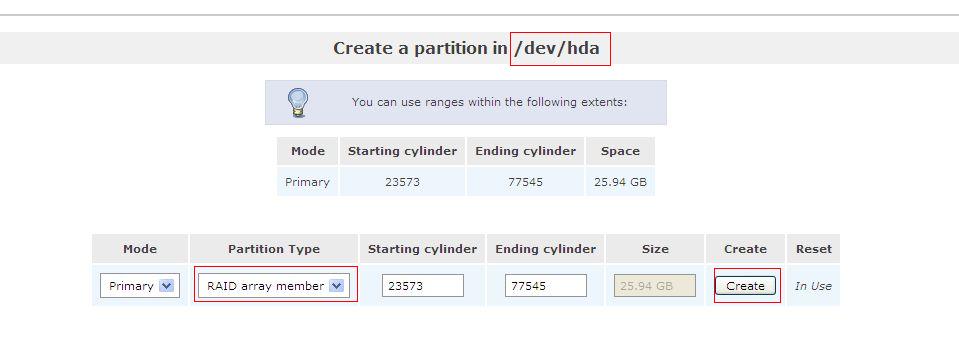Open the Partition Type dropdown showing RAID array member
This screenshot has width=959, height=363.
tap(274, 285)
